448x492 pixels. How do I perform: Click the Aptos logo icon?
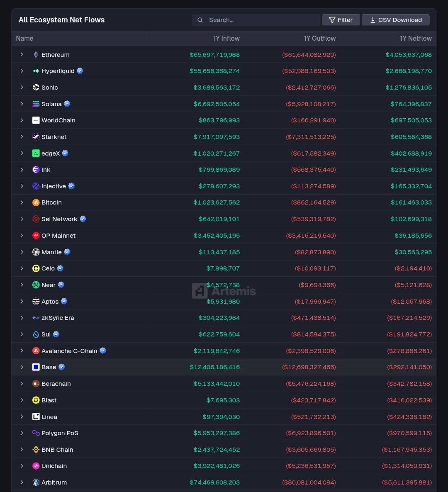(x=36, y=301)
